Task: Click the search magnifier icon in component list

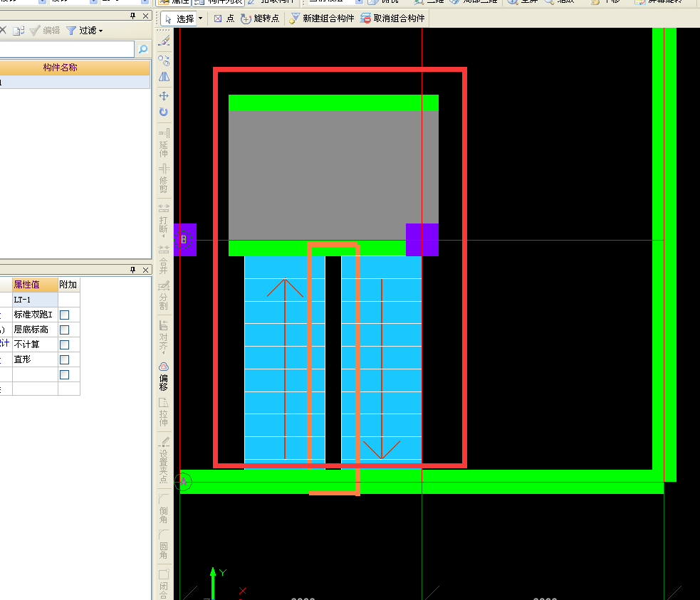Action: pos(143,49)
